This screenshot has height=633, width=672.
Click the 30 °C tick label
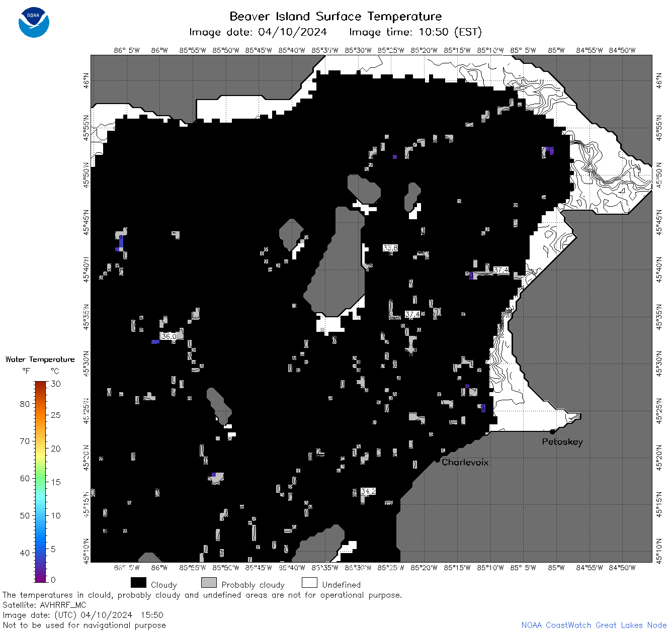[56, 384]
